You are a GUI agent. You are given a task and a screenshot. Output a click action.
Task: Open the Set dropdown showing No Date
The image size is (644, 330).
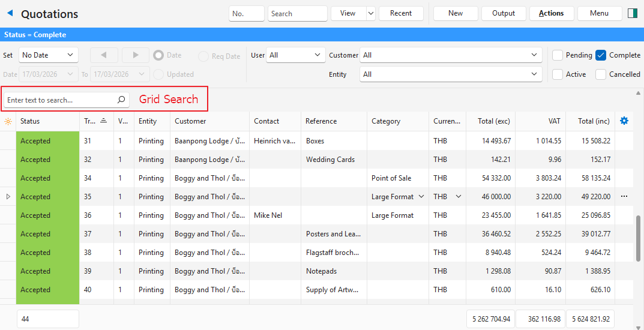coord(48,55)
